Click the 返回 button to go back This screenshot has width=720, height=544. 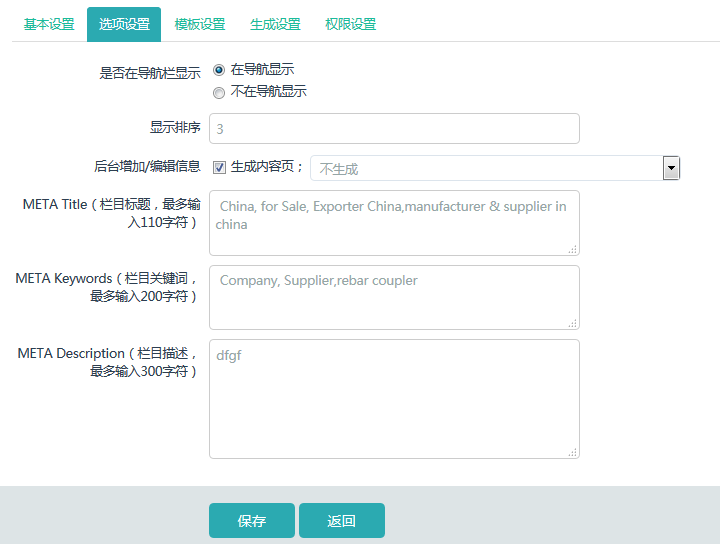(342, 521)
